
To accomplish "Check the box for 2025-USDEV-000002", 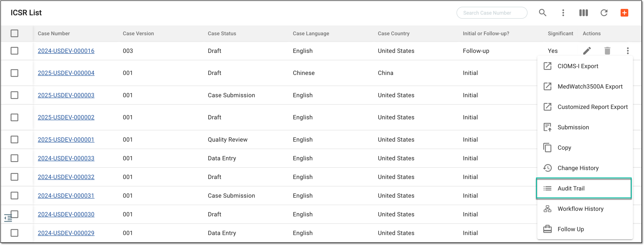I will coord(14,117).
